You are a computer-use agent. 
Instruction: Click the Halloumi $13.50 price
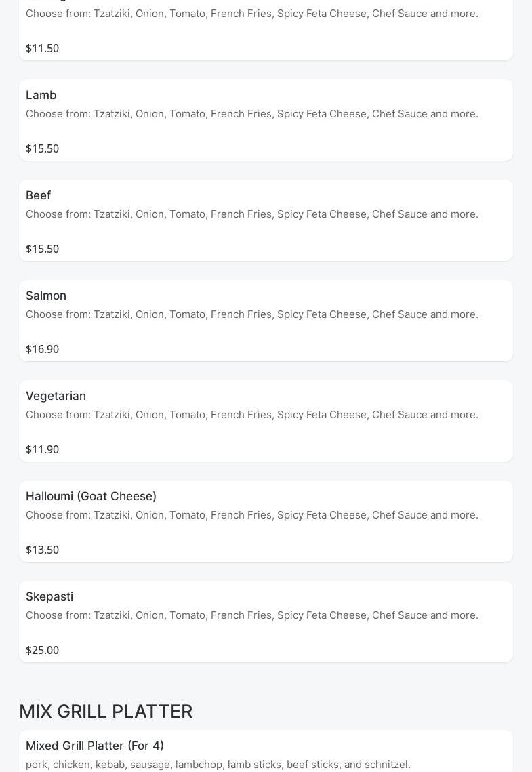42,550
